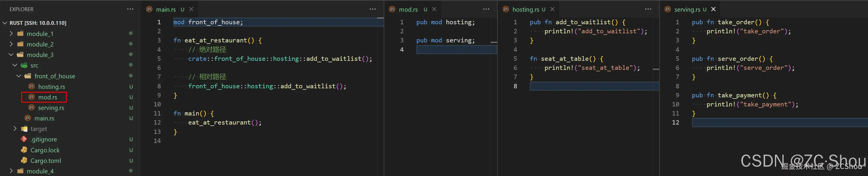Close the serving.rs editor tab
The height and width of the screenshot is (176, 868).
tap(713, 9)
